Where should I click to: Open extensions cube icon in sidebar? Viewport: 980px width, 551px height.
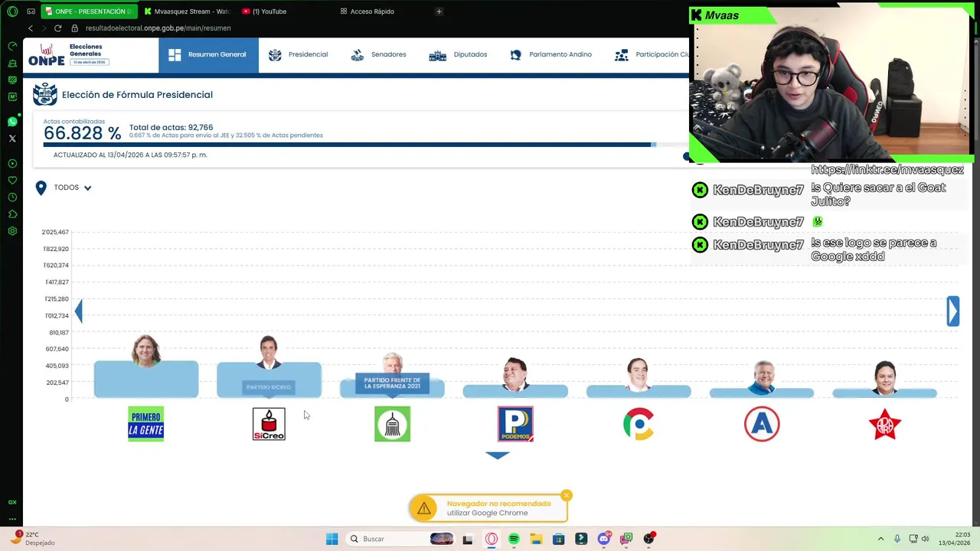(12, 214)
